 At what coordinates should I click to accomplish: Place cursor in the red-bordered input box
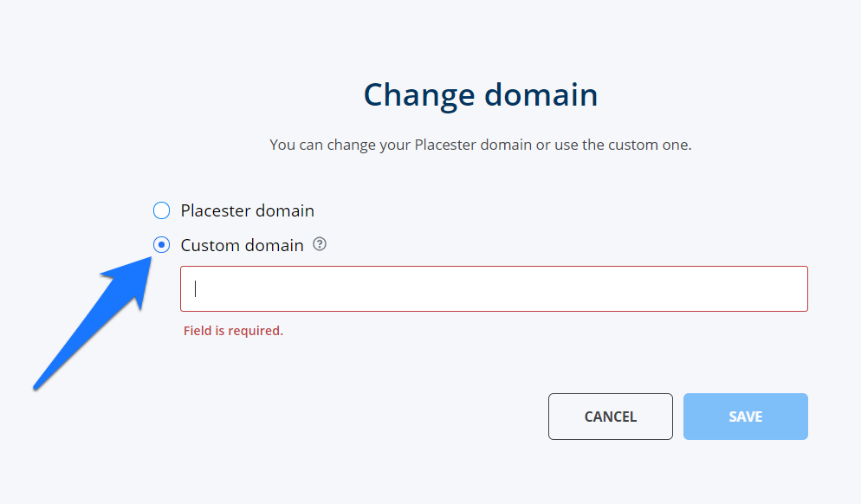pyautogui.click(x=494, y=288)
